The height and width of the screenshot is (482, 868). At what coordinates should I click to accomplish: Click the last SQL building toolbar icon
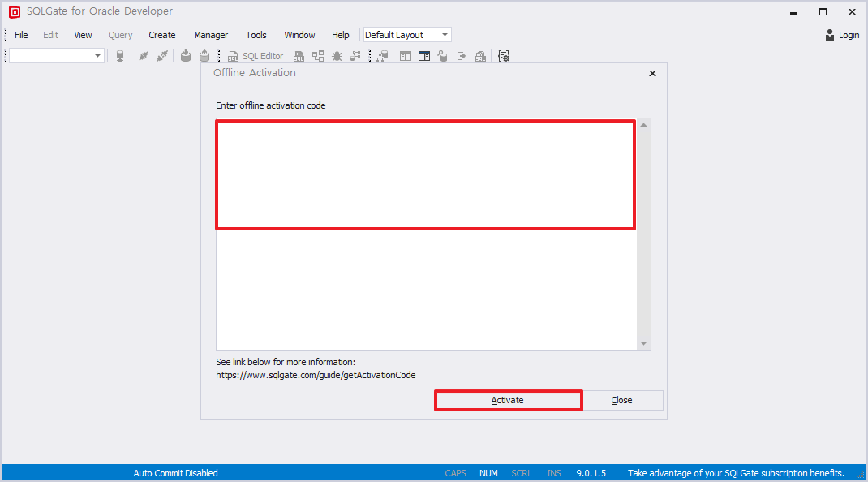click(x=480, y=56)
